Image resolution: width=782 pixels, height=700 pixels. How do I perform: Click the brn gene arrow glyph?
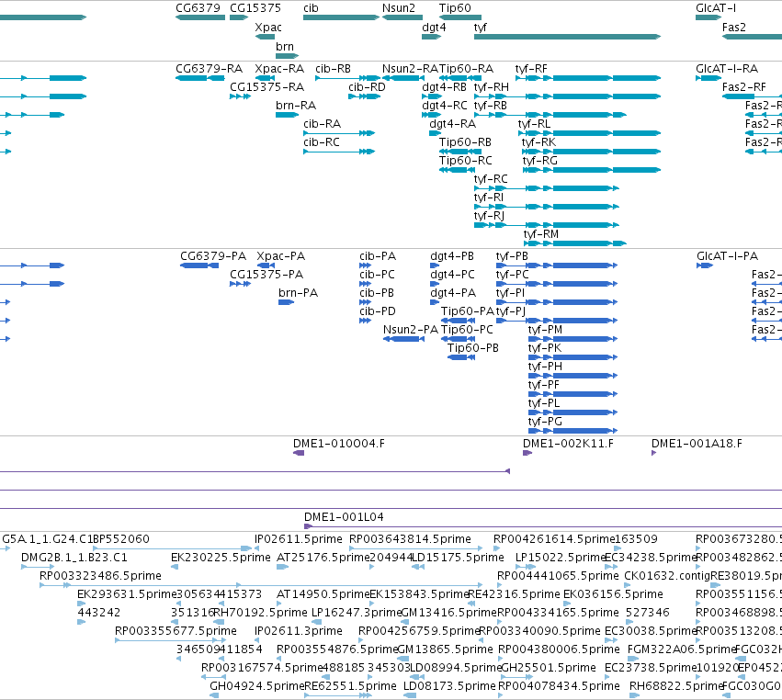(x=288, y=56)
